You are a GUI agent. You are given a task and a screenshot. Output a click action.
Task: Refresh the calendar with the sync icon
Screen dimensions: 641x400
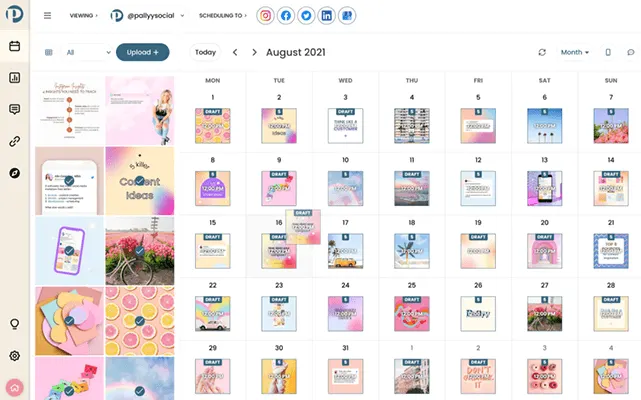(x=542, y=52)
